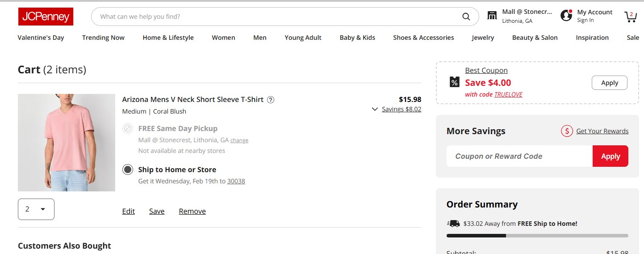The height and width of the screenshot is (254, 644).
Task: Expand the Savings $8.02 details
Action: [x=396, y=109]
